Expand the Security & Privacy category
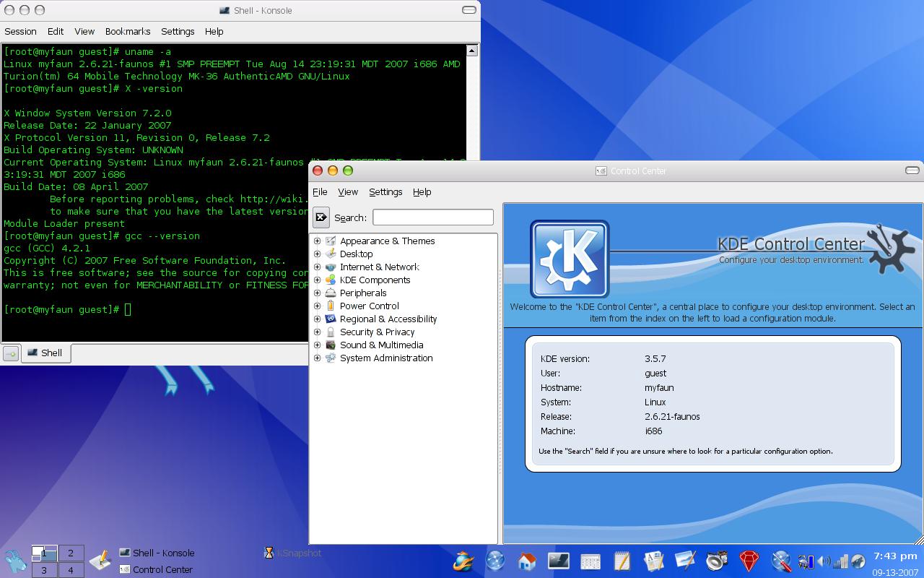 coord(317,332)
